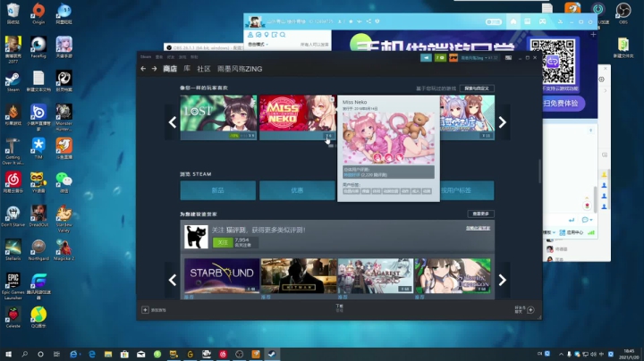Click the ignore curator link
644x361 pixels.
point(478,228)
